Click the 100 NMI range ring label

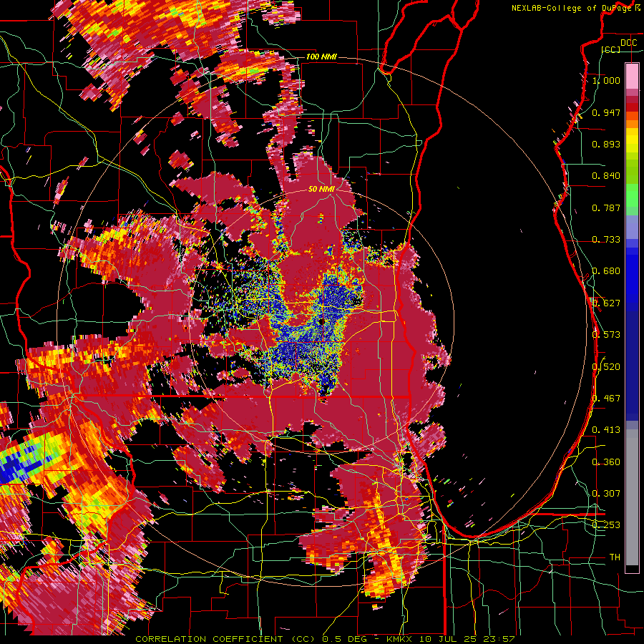coord(321,57)
